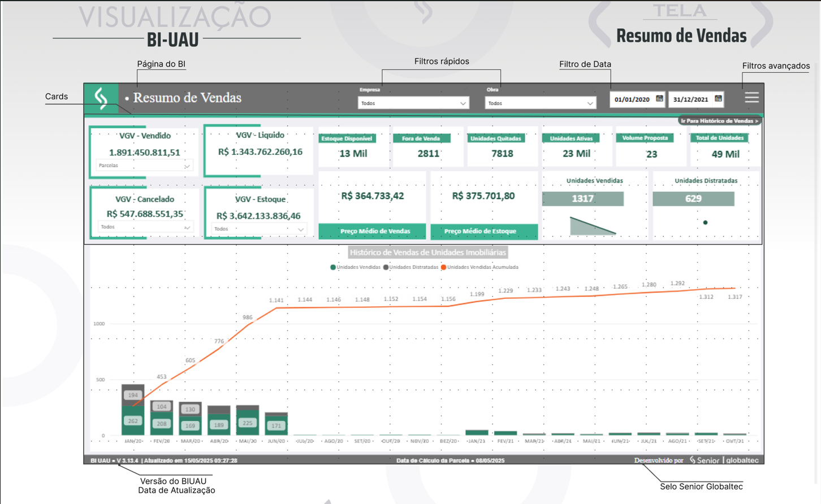Image resolution: width=821 pixels, height=504 pixels.
Task: Click the accumulated line label 1.141
Action: [276, 301]
